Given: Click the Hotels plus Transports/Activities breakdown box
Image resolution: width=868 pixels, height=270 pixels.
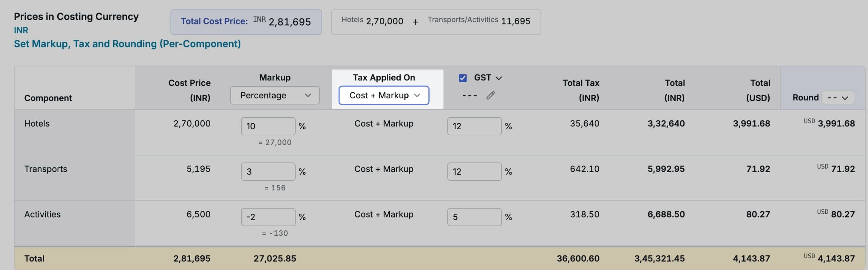Looking at the screenshot, I should coord(436,22).
